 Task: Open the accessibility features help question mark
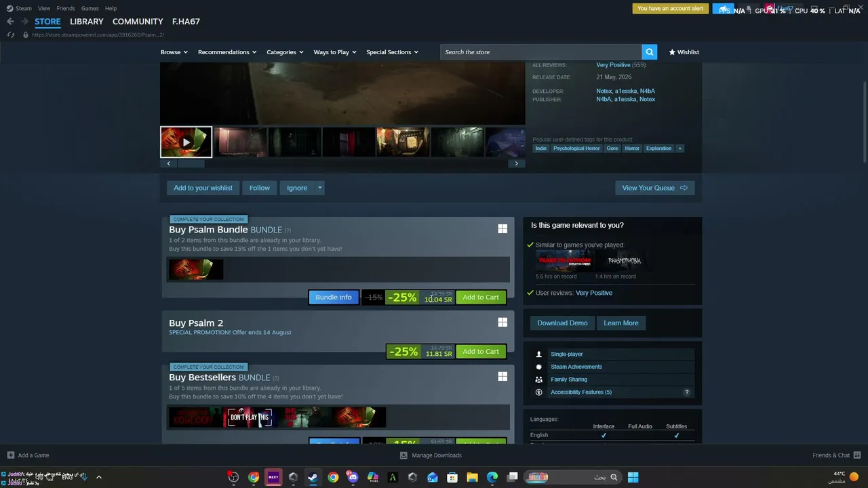pyautogui.click(x=687, y=392)
